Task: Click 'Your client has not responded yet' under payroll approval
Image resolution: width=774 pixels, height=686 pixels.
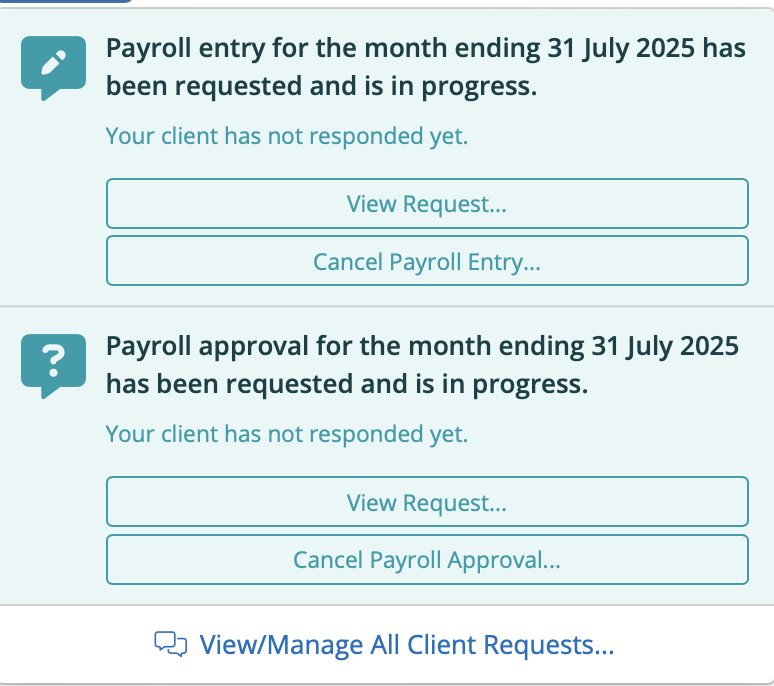Action: (x=287, y=434)
